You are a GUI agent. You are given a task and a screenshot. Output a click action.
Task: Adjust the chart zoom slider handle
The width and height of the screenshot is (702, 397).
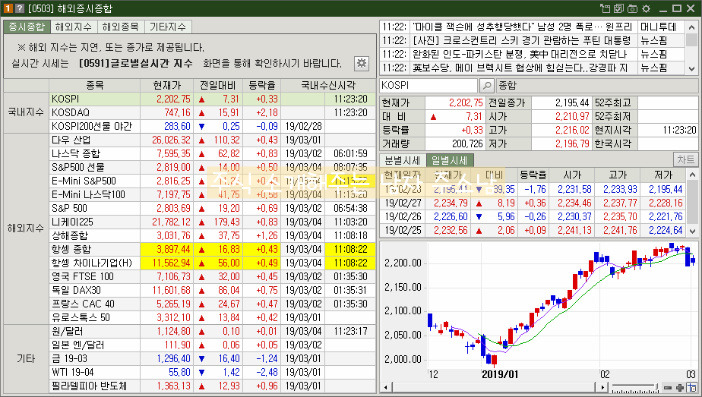coord(656,387)
